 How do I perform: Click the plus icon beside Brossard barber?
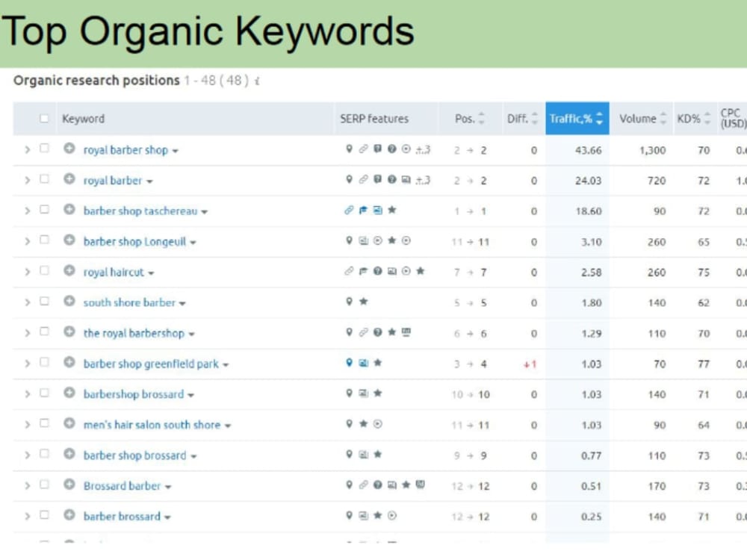(x=69, y=485)
